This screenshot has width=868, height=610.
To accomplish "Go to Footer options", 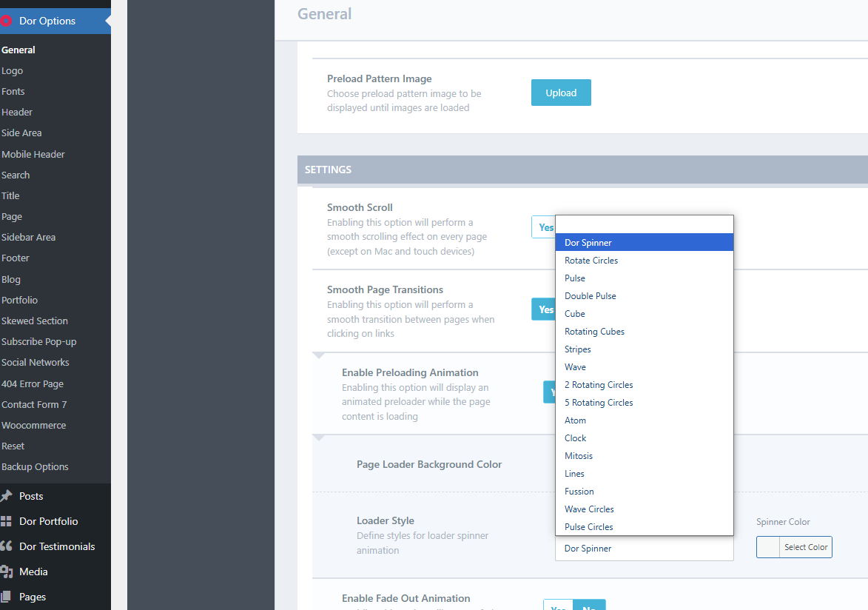I will [16, 258].
